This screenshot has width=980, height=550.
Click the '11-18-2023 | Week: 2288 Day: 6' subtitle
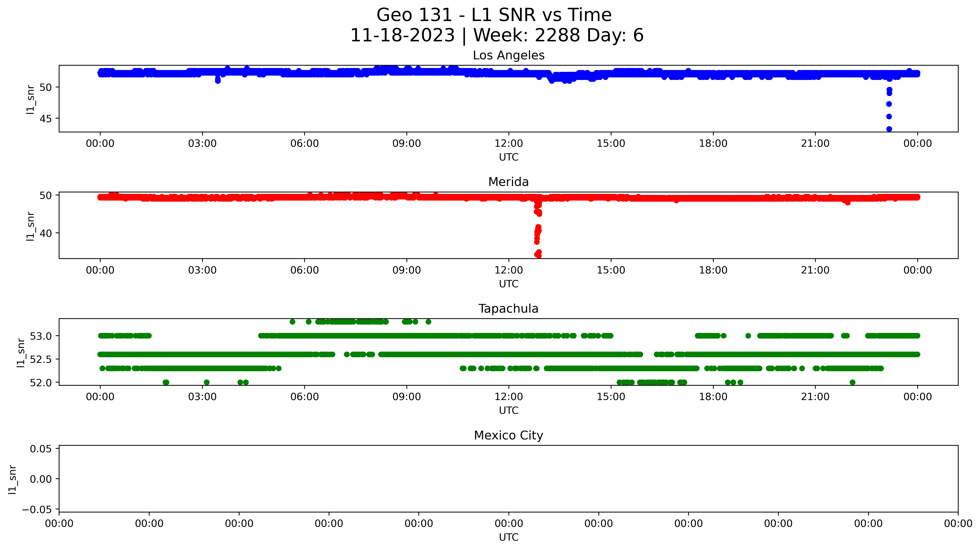tap(497, 35)
